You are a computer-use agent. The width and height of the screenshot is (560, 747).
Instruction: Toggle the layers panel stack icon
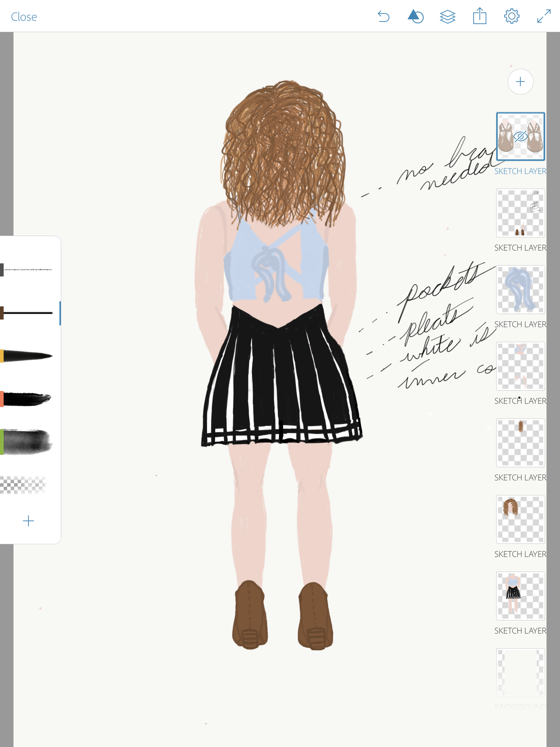click(447, 17)
